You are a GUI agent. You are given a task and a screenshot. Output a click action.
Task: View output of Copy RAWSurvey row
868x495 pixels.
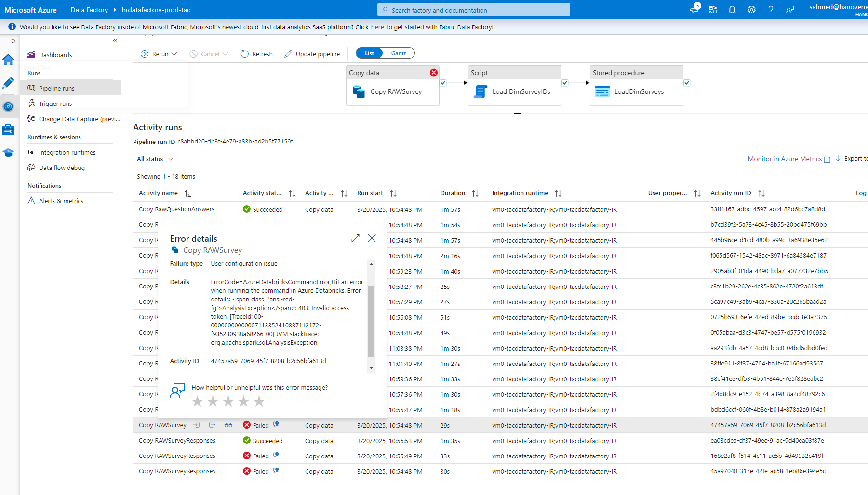tap(212, 425)
